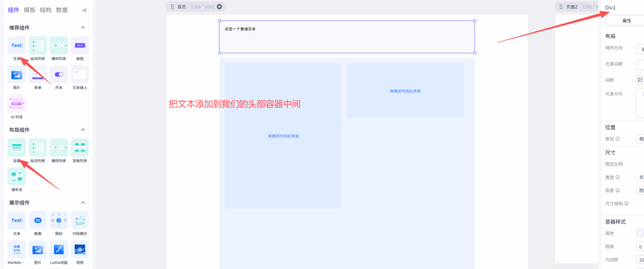Preview 首页 with the play button

click(219, 7)
